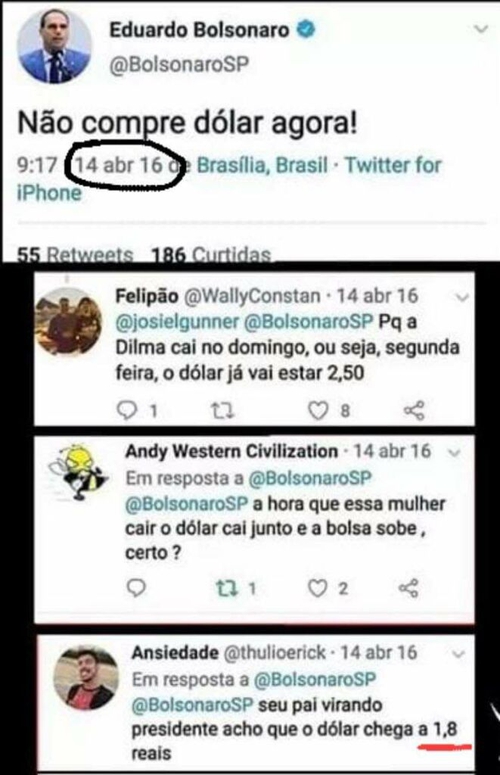Open the @josielgunner mention link
Screen dimensions: 500x775
pos(177,322)
